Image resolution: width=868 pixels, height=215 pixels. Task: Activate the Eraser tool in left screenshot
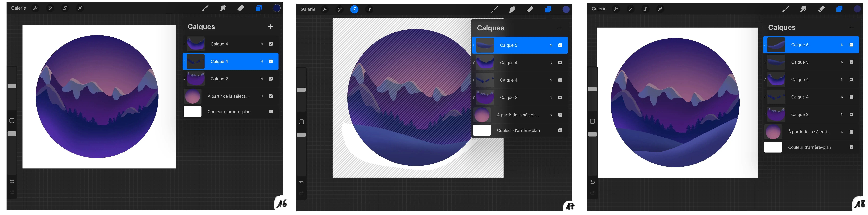[241, 8]
